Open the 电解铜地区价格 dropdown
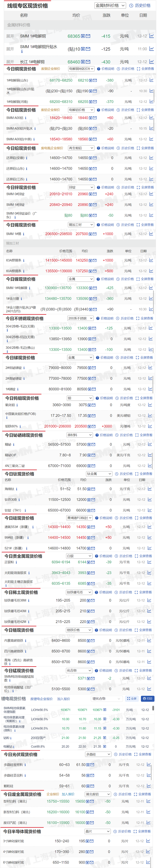The image size is (157, 868). point(81,69)
